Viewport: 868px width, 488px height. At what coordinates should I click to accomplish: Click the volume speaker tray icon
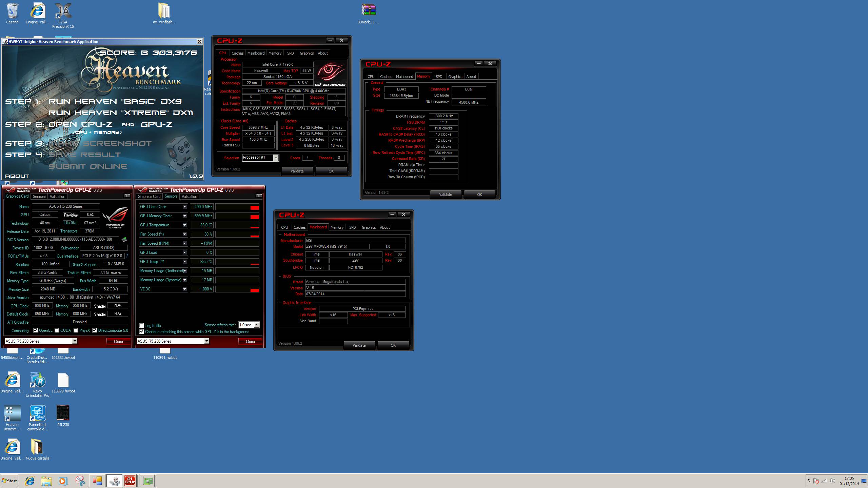point(832,481)
